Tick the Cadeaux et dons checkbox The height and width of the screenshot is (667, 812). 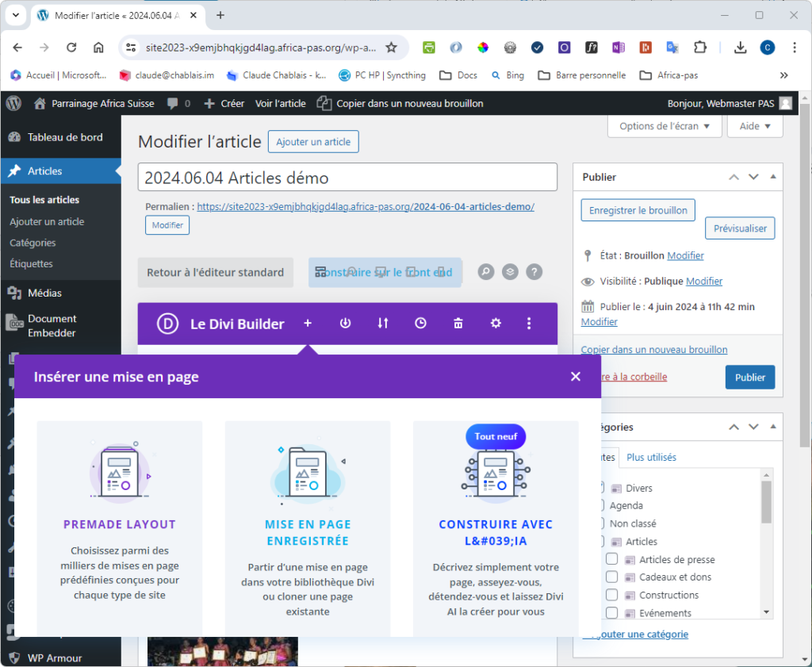pos(612,577)
